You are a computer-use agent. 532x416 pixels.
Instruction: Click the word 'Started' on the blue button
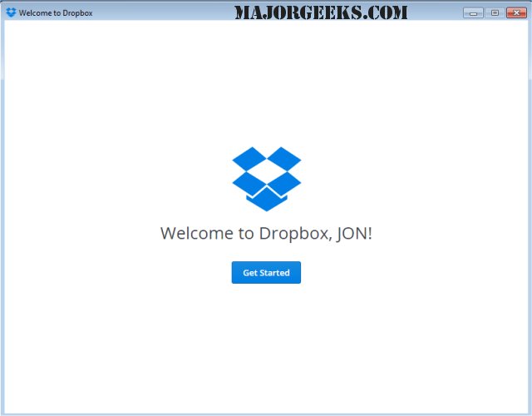click(x=275, y=273)
